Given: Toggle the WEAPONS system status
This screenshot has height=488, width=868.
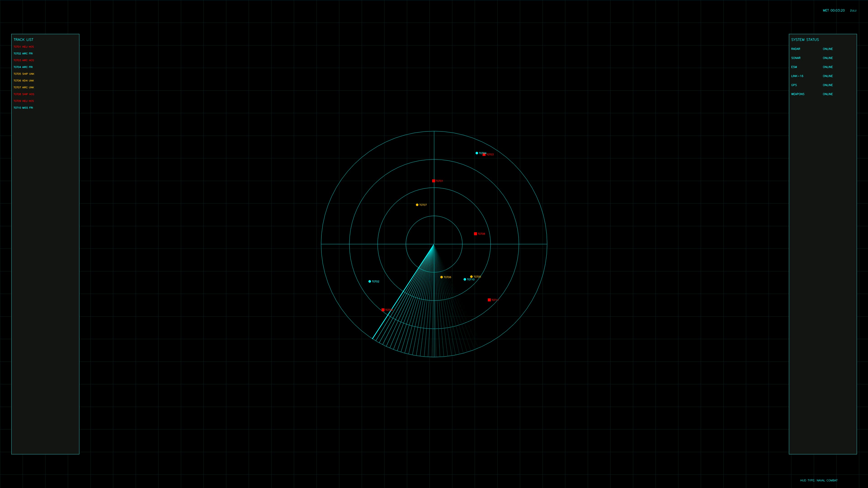Looking at the screenshot, I should pyautogui.click(x=828, y=94).
